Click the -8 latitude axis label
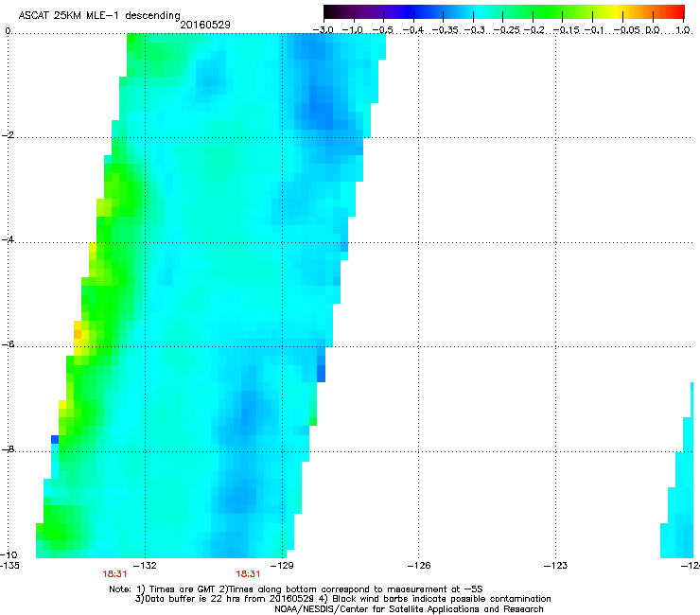This screenshot has height=615, width=700. 8,449
